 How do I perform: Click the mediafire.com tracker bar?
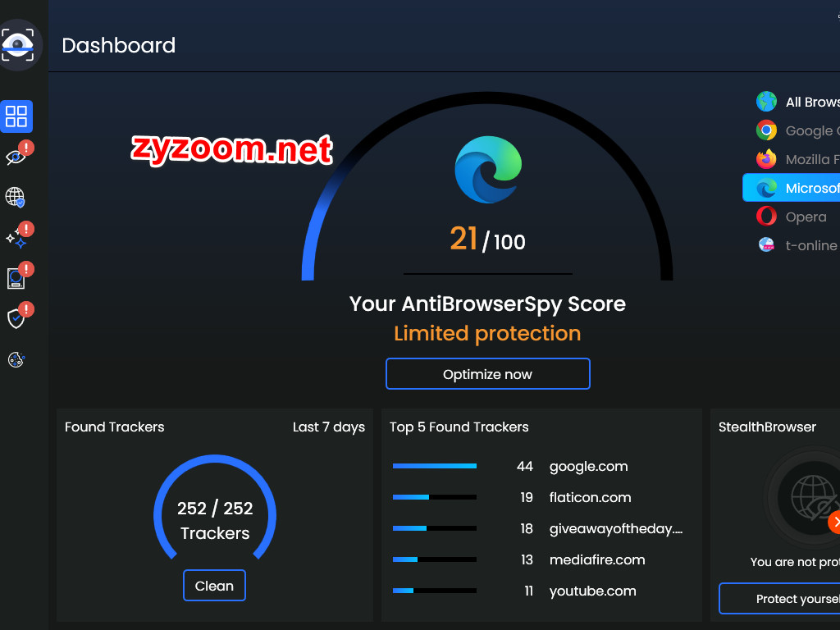[x=435, y=559]
